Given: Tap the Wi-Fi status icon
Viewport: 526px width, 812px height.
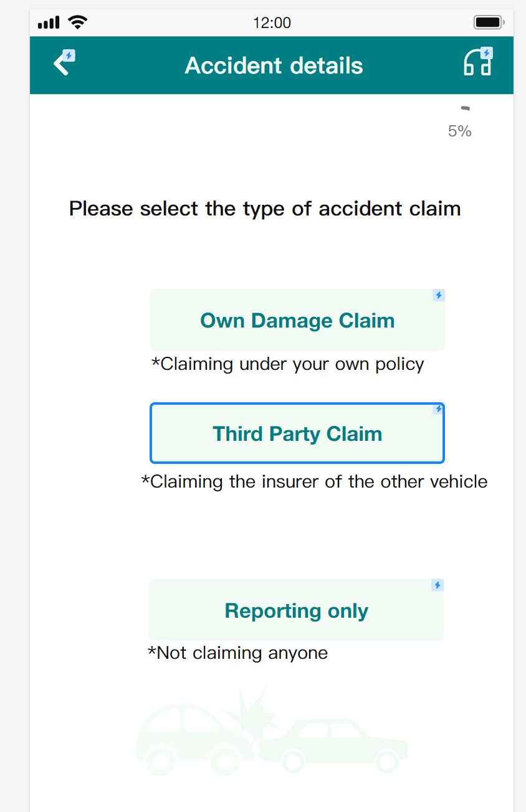Looking at the screenshot, I should coord(78,23).
